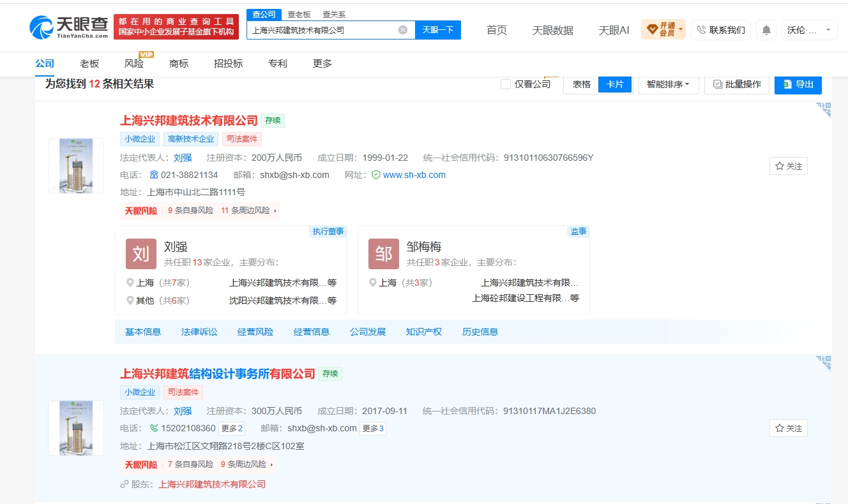Open 7 条自身风险 for second company
Image resolution: width=848 pixels, height=504 pixels.
(190, 464)
